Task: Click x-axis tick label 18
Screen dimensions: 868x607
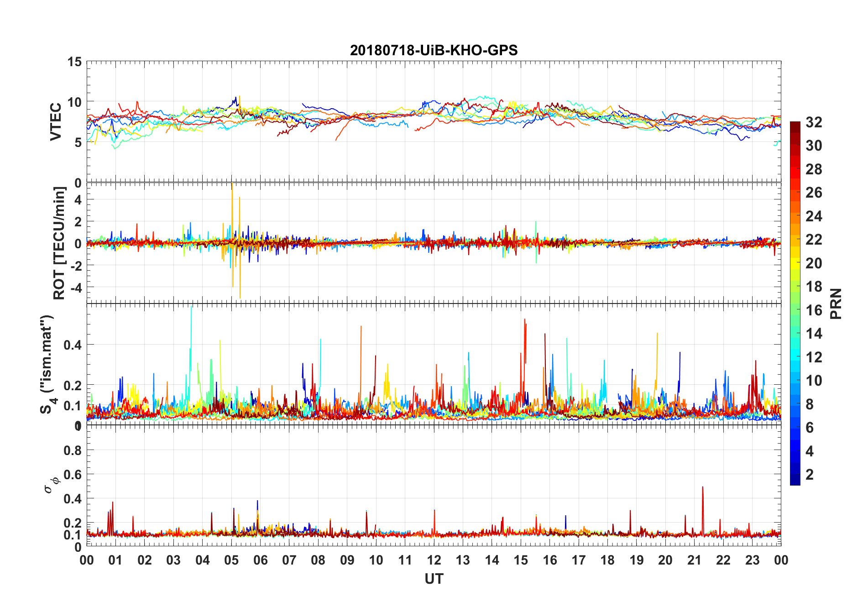Action: [607, 560]
